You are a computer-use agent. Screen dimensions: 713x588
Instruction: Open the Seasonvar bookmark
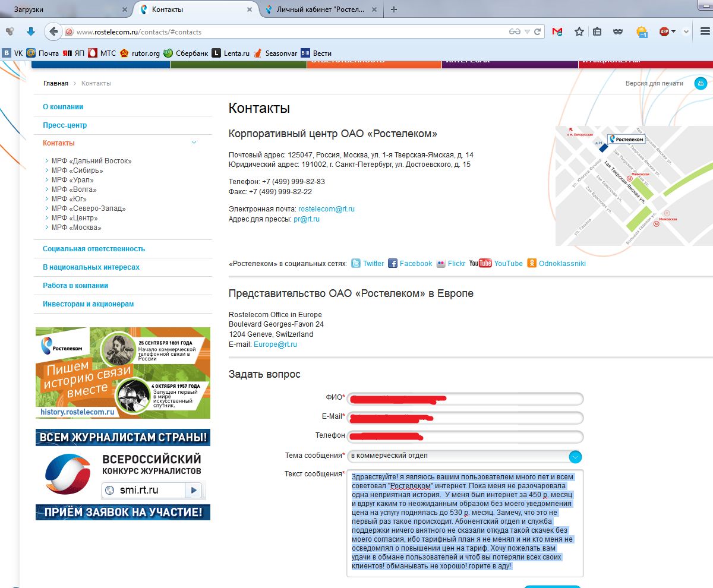[x=276, y=53]
